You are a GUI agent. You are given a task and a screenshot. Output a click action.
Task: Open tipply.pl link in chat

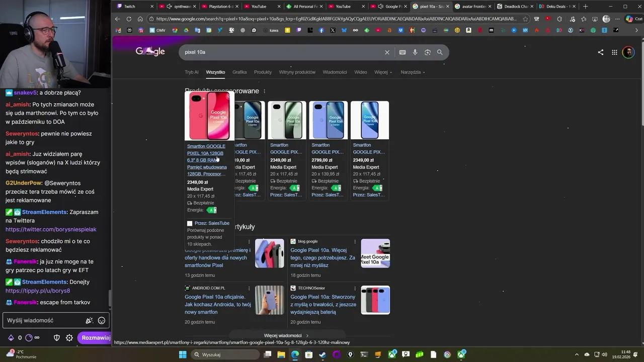(x=38, y=291)
